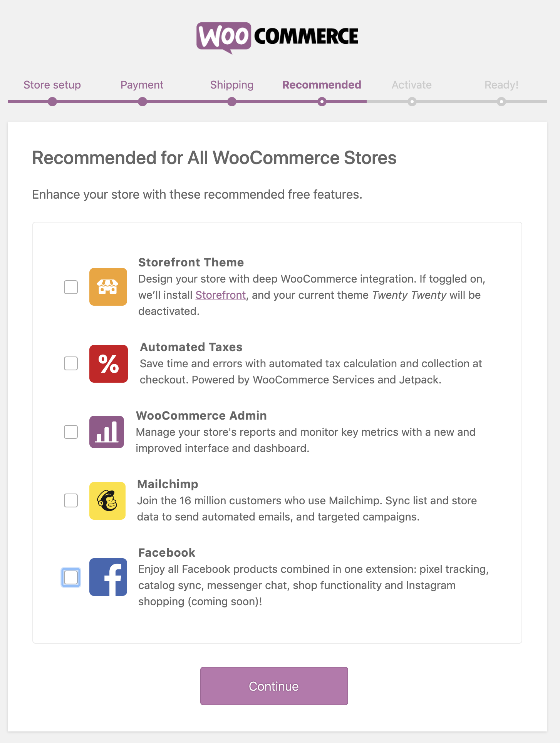Screen dimensions: 560x743
Task: Select the orange Storefront Theme storefront icon
Action: (108, 287)
